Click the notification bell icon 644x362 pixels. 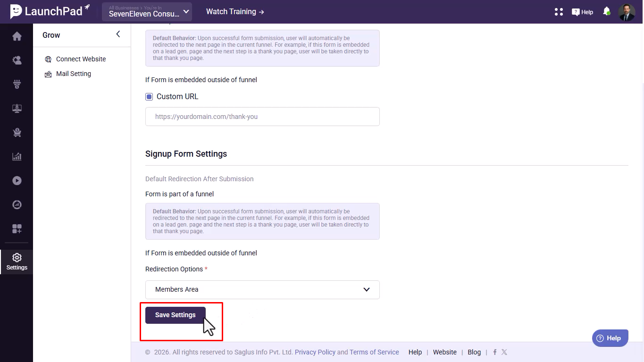(607, 11)
